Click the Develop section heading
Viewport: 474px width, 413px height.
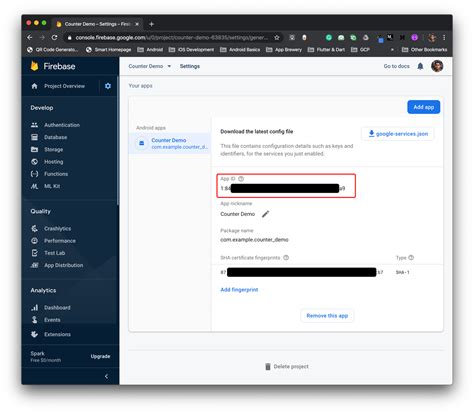click(x=42, y=108)
